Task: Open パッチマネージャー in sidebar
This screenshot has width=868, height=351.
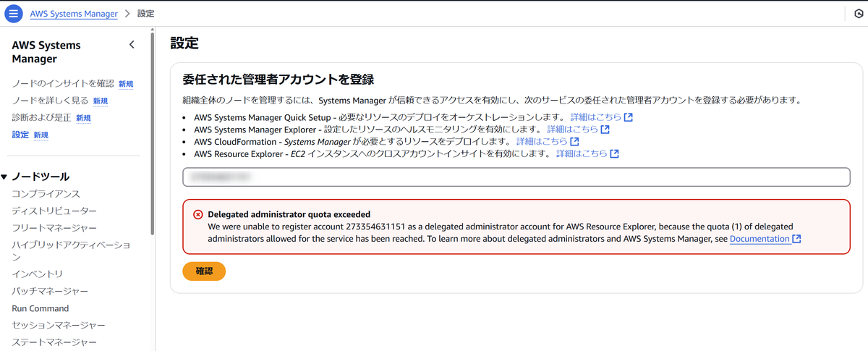Action: point(50,291)
